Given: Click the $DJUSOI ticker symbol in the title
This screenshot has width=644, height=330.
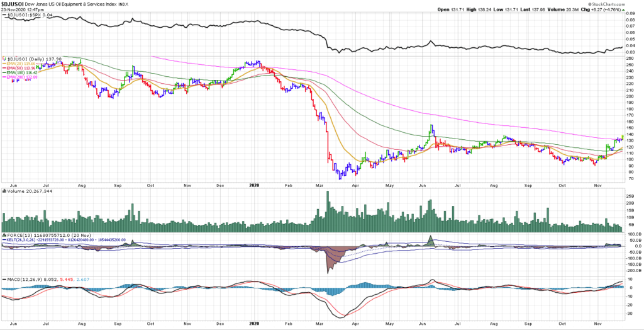Looking at the screenshot, I should coord(11,4).
